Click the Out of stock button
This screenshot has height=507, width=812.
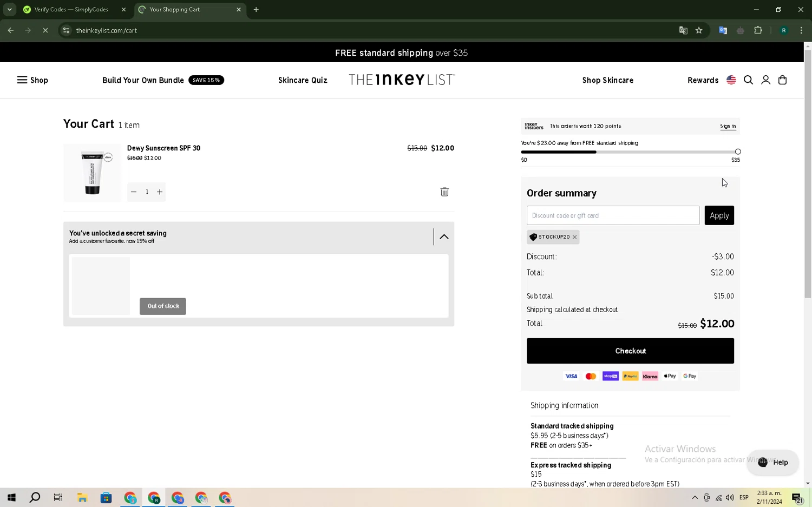(x=163, y=306)
